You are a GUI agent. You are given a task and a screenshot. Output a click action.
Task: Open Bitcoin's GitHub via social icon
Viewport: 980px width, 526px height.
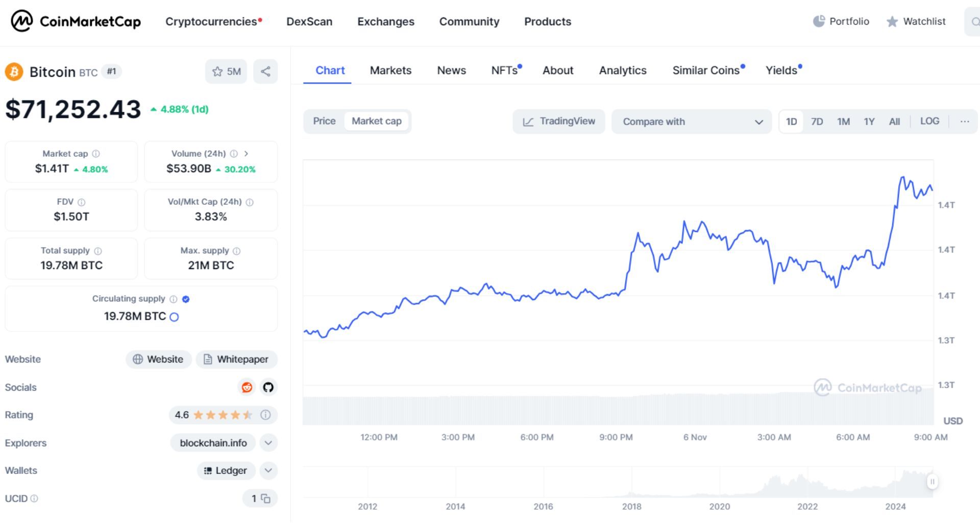268,388
